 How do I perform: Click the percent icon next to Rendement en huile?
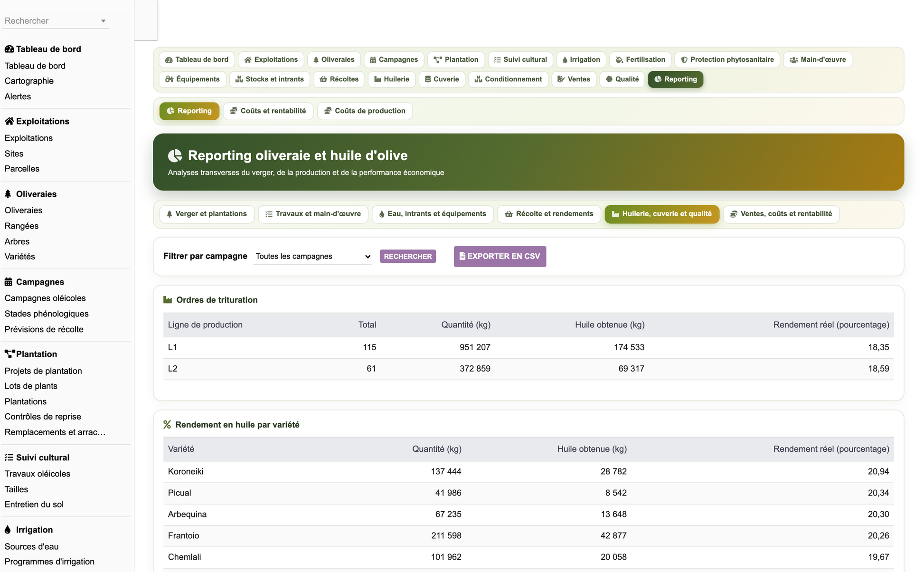(167, 425)
